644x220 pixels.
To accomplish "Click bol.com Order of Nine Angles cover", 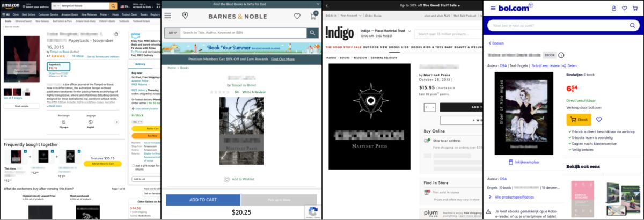I will pyautogui.click(x=524, y=114).
